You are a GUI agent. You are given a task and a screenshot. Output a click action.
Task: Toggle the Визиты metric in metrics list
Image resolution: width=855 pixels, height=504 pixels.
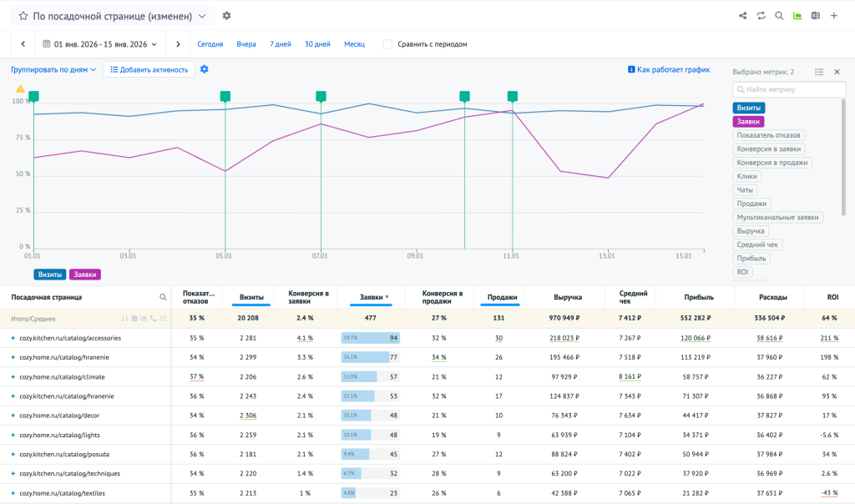[748, 108]
